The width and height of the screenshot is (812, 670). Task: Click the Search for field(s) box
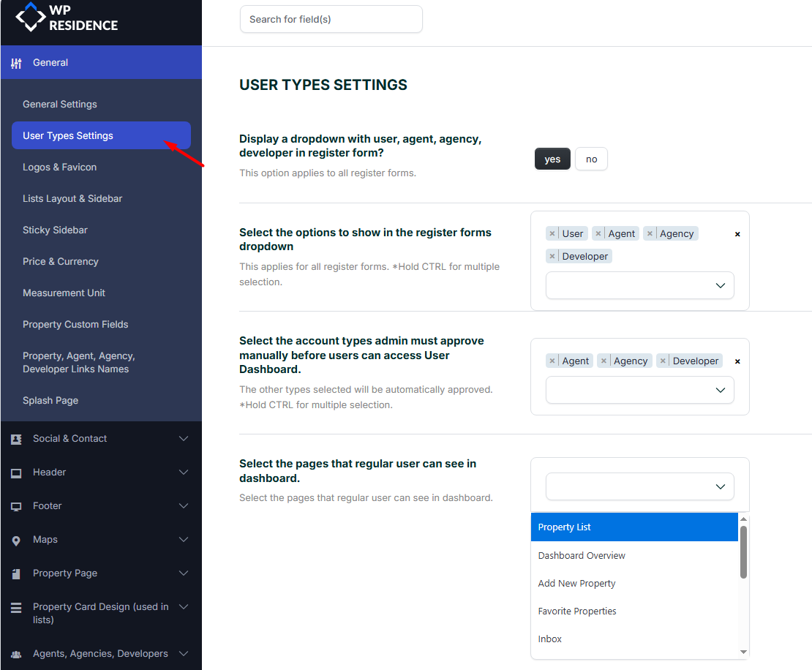click(331, 20)
